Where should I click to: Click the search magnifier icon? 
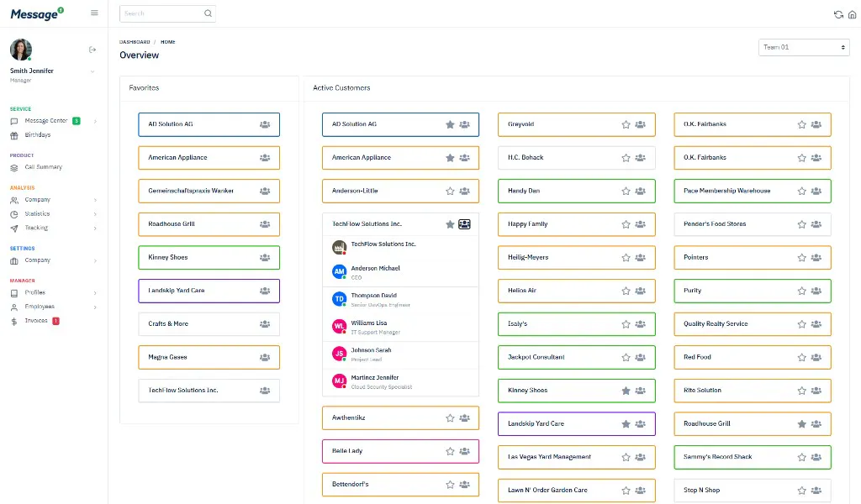click(209, 13)
